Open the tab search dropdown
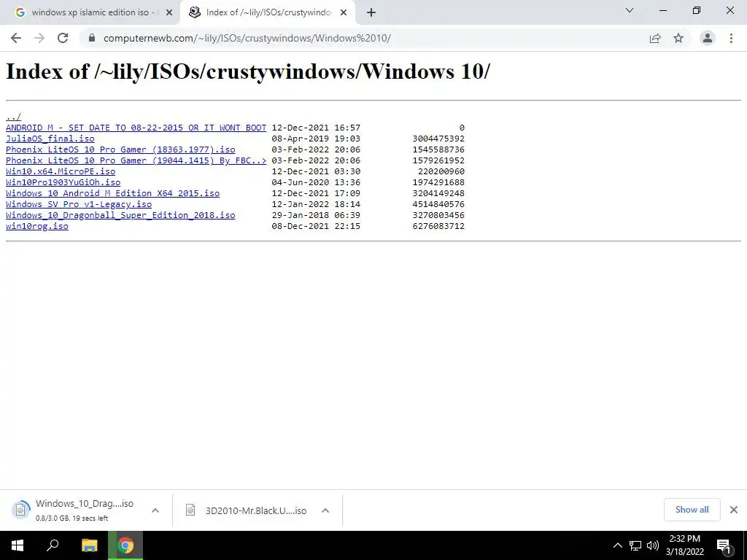The width and height of the screenshot is (747, 560). pos(630,10)
